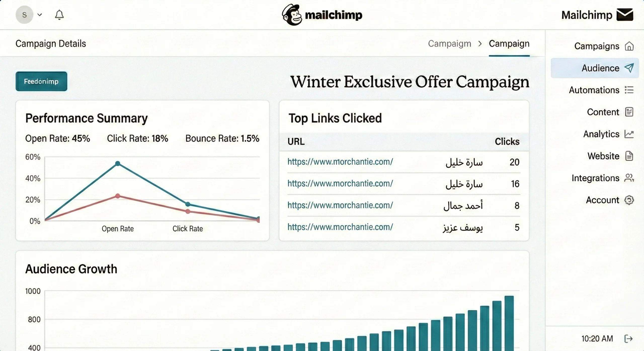Click the Mailchimp envelope icon

tap(625, 15)
